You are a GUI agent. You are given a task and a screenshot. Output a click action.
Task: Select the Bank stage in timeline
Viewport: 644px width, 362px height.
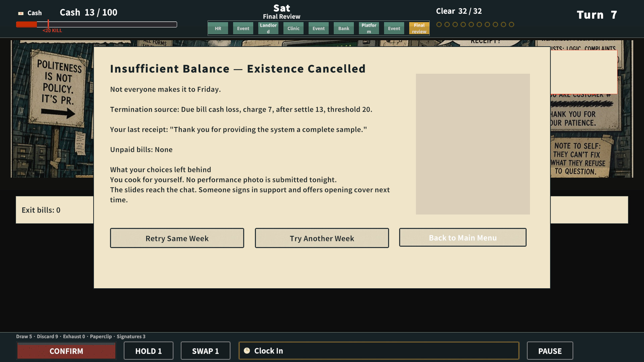344,28
